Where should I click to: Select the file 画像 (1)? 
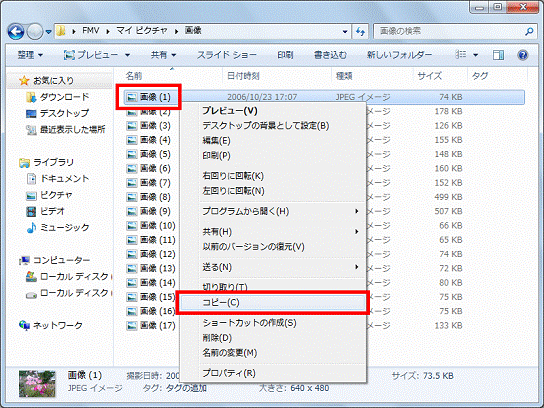pos(148,97)
